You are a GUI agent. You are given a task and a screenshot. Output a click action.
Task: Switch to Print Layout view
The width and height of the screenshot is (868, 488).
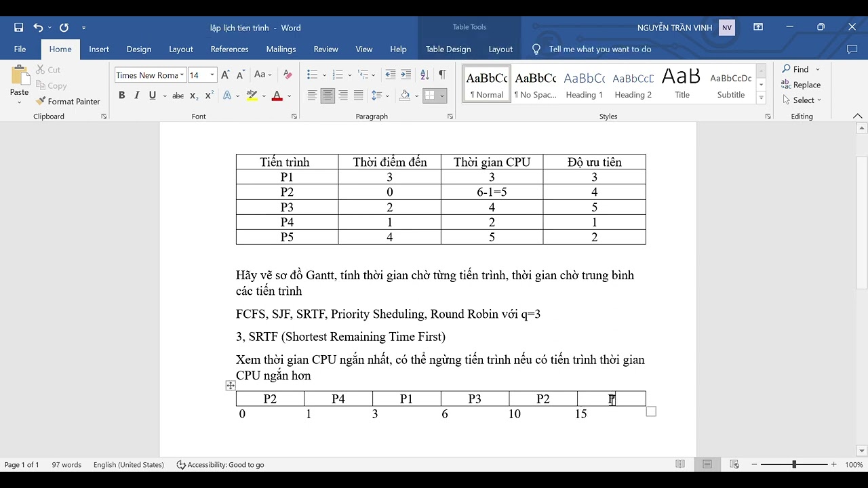[x=707, y=465]
